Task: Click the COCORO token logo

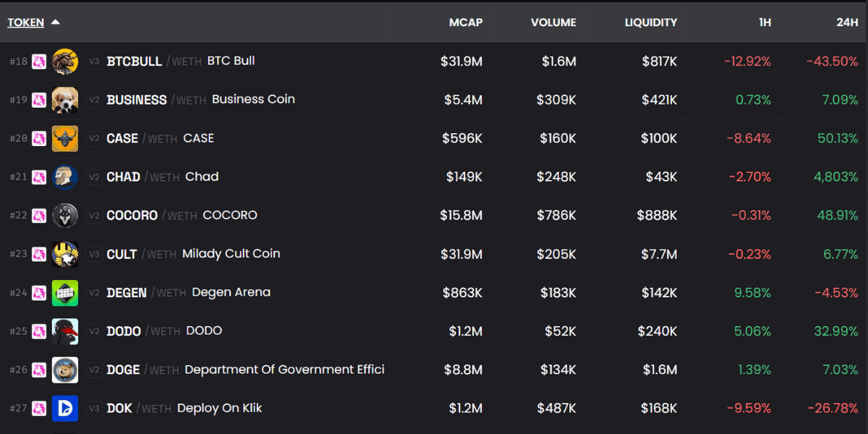Action: (x=65, y=216)
